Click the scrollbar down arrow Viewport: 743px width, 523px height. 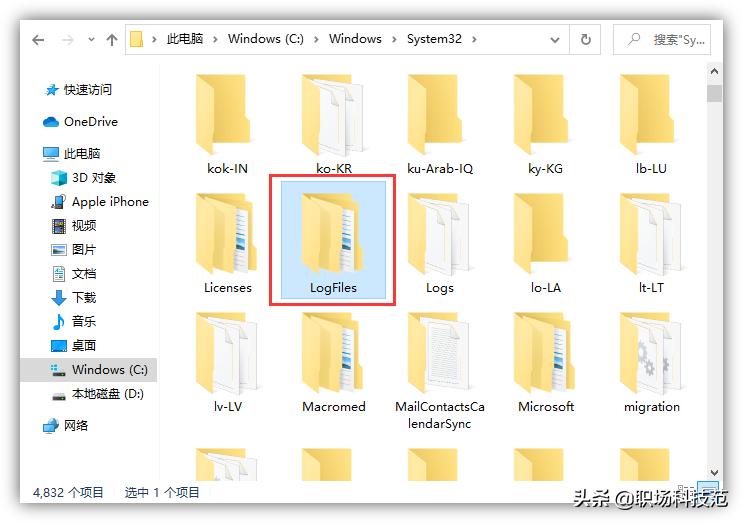[x=714, y=472]
